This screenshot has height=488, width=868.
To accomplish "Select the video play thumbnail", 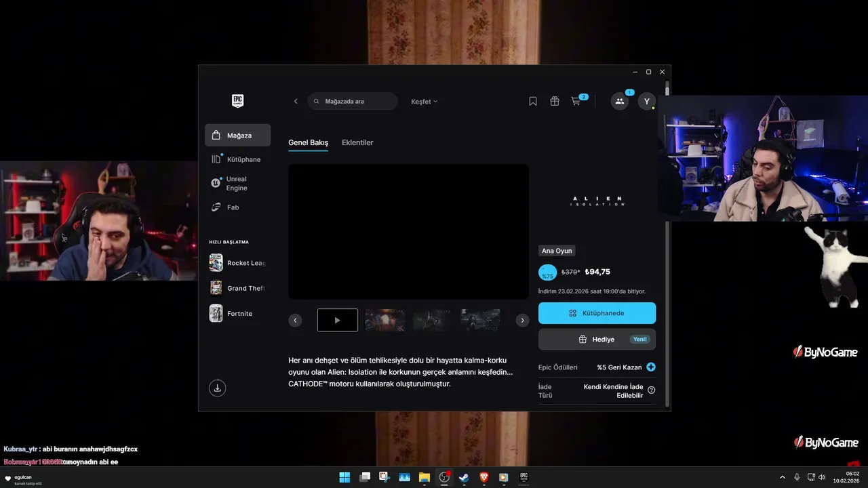I will click(x=338, y=320).
